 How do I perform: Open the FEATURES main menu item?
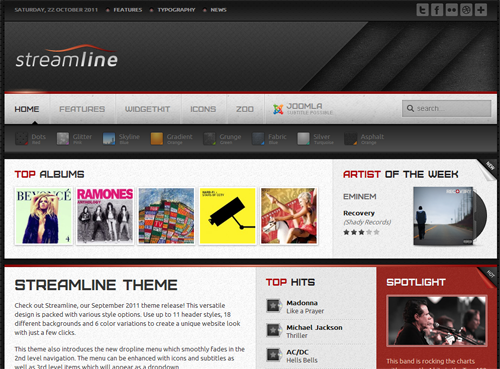(82, 109)
